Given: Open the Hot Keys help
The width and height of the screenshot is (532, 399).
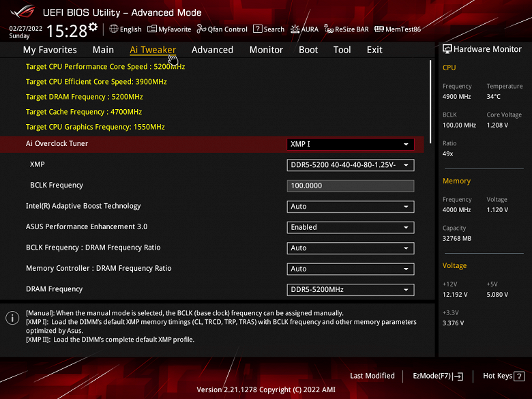Looking at the screenshot, I should (x=503, y=376).
